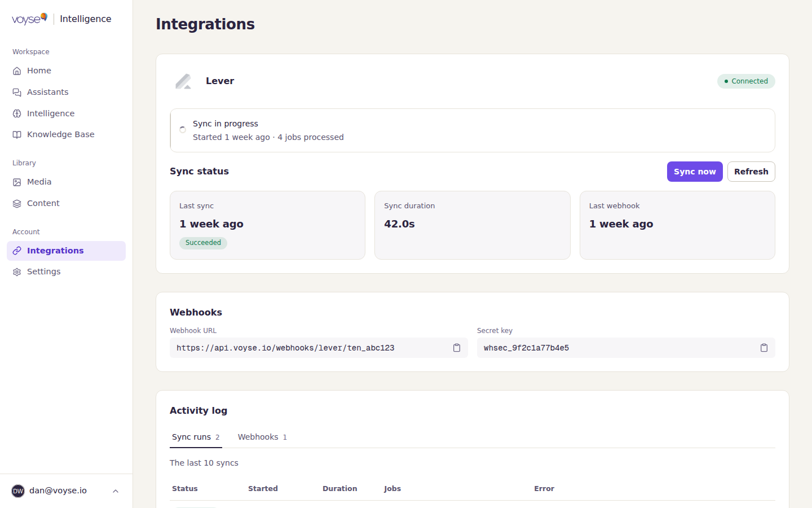This screenshot has width=812, height=508.
Task: Click the Activity log heading
Action: tap(198, 410)
